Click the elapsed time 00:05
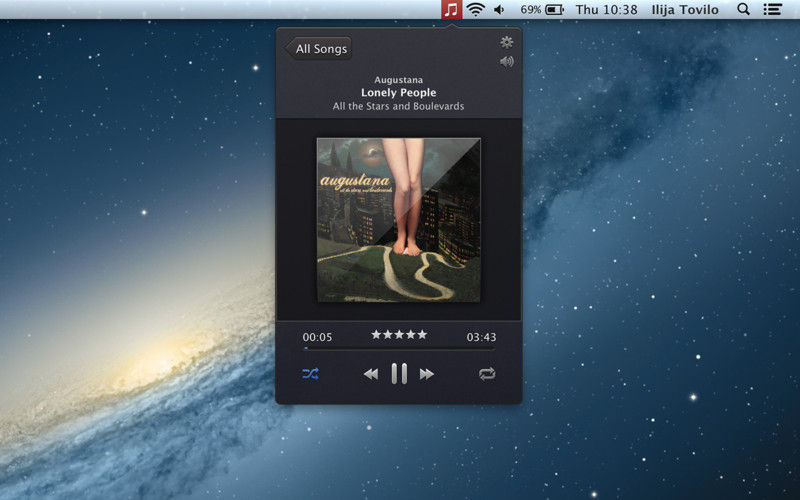This screenshot has width=800, height=500. [317, 337]
